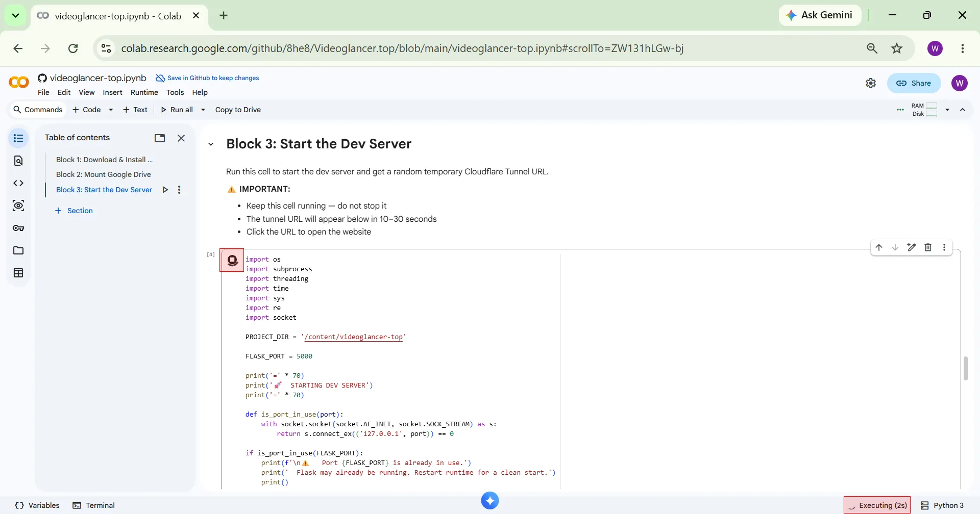
Task: Click Run all cells
Action: click(x=177, y=110)
